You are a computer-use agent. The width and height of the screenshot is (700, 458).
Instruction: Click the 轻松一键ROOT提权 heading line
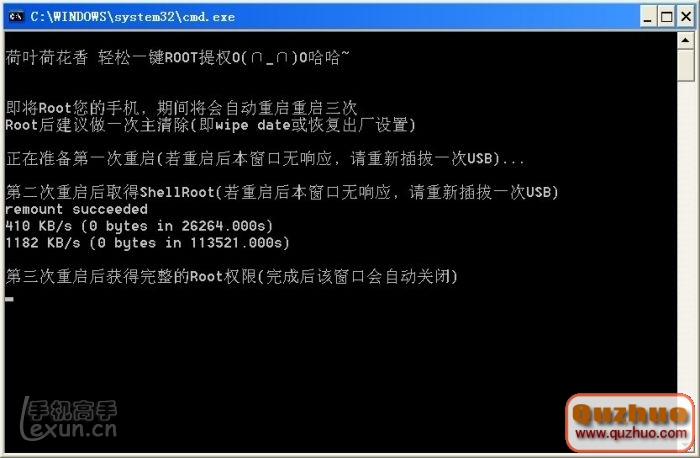(177, 58)
